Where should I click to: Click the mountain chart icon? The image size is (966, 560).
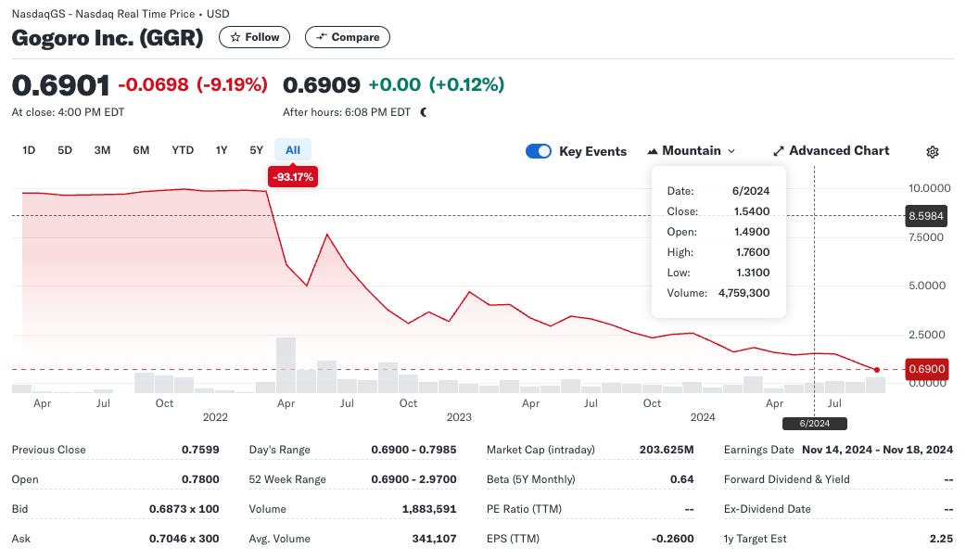click(653, 151)
